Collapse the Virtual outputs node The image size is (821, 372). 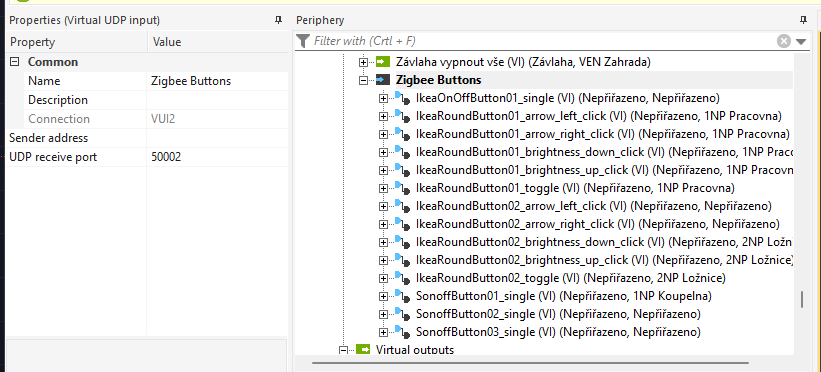pos(343,350)
